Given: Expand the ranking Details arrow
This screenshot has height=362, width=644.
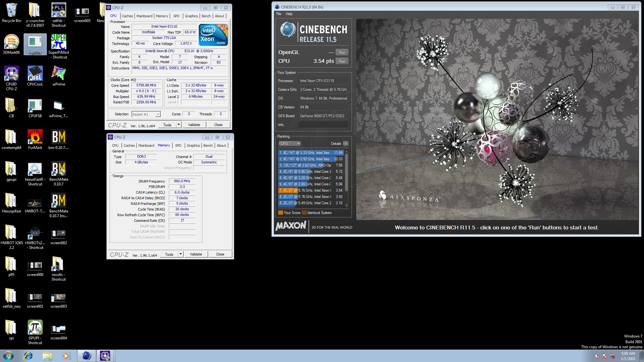Looking at the screenshot, I should click(346, 144).
